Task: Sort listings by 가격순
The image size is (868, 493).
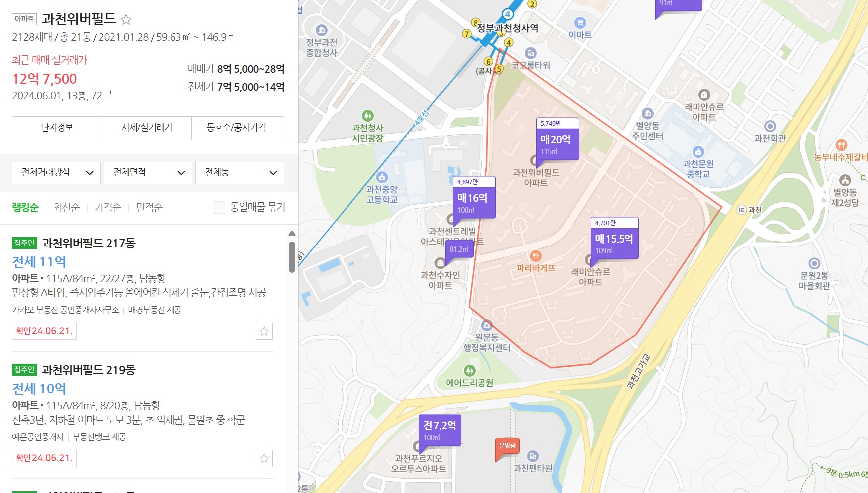Action: [x=108, y=208]
